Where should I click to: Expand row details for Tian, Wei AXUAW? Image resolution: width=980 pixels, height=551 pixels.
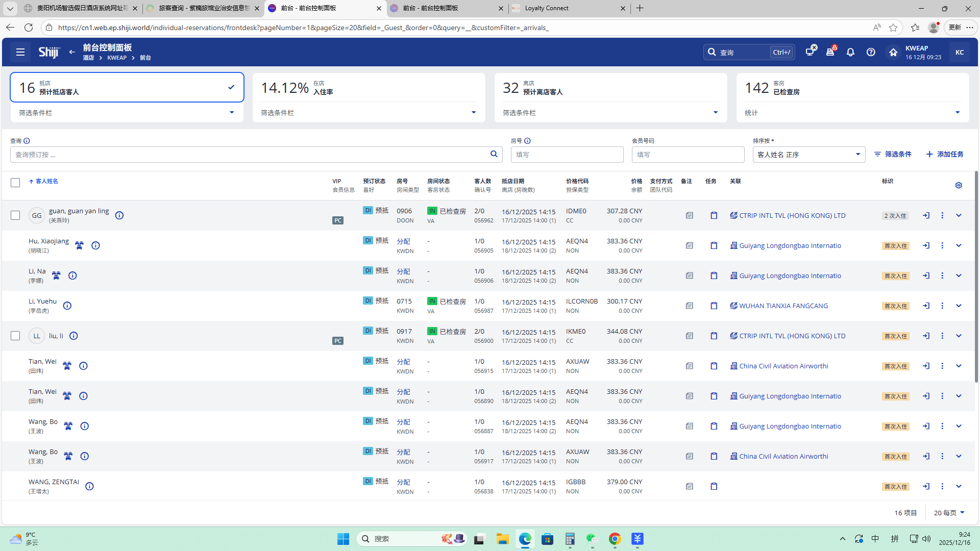[959, 366]
